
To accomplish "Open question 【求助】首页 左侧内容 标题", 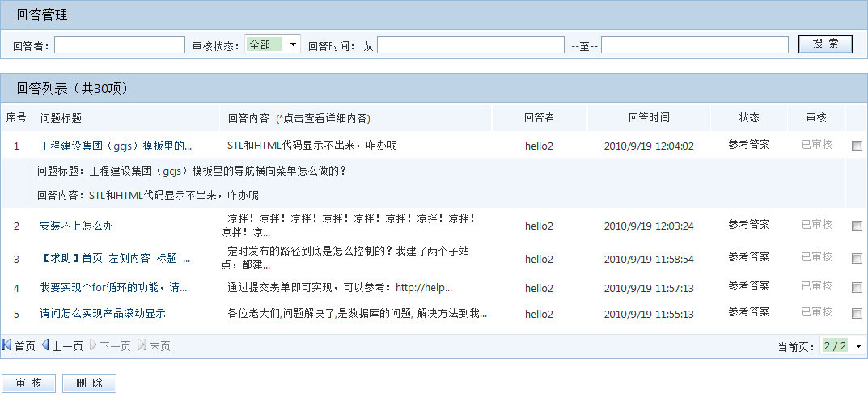I will [115, 258].
